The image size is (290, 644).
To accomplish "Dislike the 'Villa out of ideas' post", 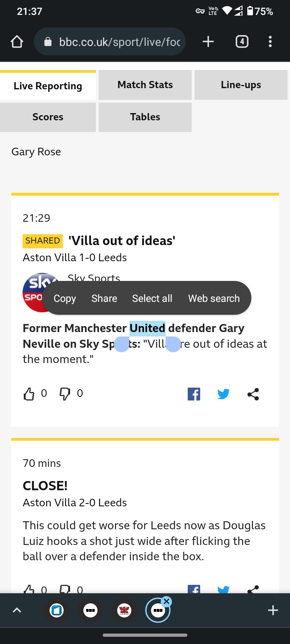I will pyautogui.click(x=65, y=394).
